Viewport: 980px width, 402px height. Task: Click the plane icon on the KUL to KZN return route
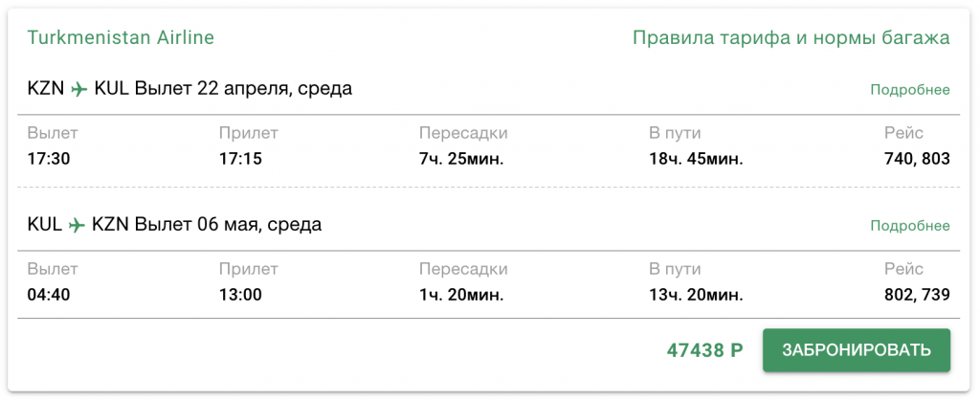tap(77, 226)
